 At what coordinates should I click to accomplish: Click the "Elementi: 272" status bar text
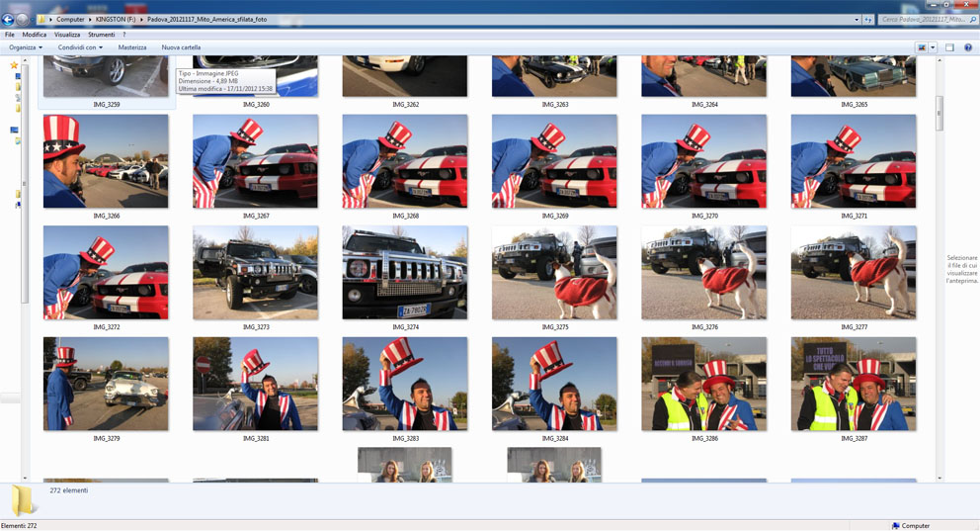tap(19, 526)
